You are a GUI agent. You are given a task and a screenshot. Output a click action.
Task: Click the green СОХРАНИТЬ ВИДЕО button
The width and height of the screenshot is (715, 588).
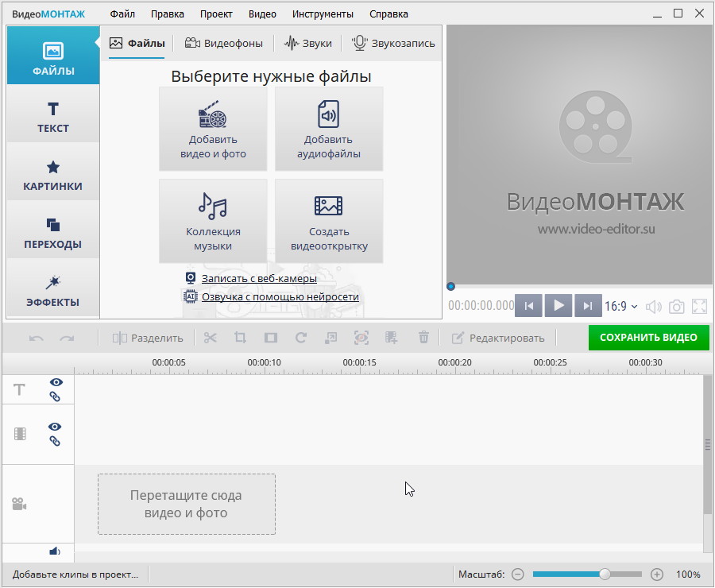[648, 338]
